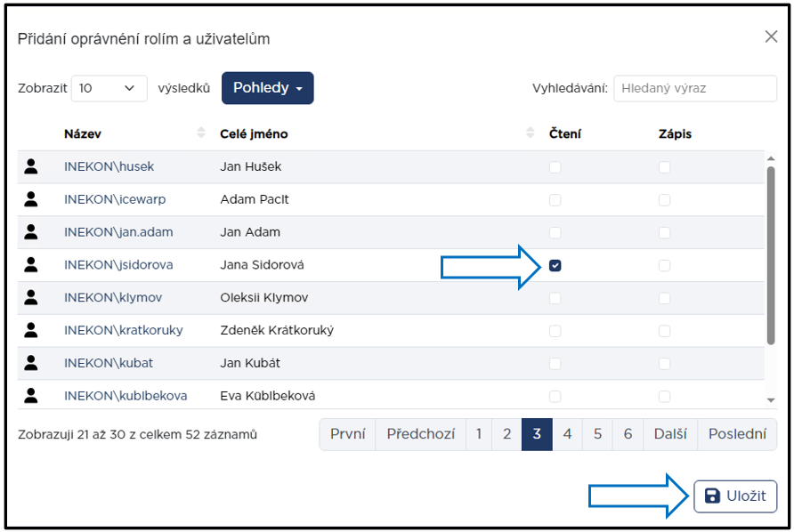
Task: Check Čtení for Oleksii Klymov
Action: 555,298
